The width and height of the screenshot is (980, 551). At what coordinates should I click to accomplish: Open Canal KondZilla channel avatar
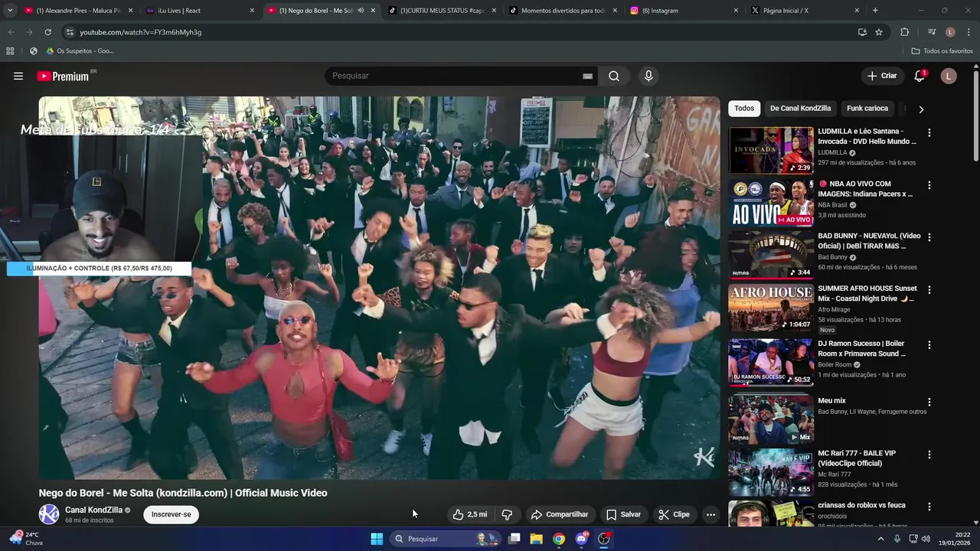tap(49, 514)
